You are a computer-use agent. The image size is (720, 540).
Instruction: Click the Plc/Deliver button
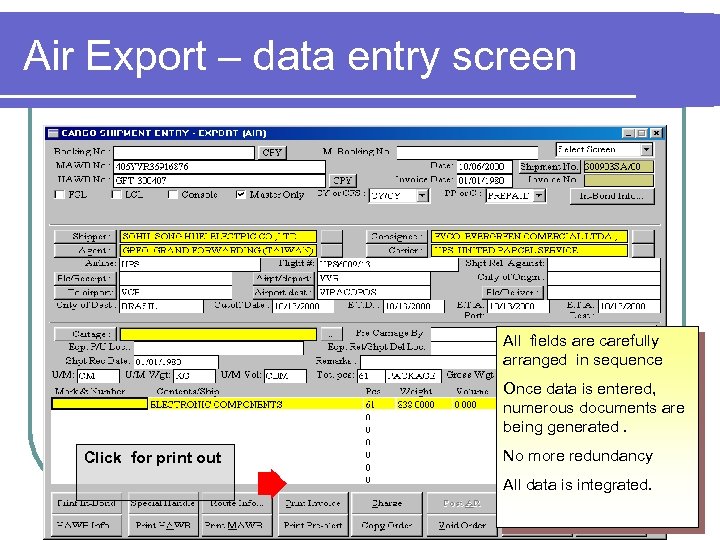pyautogui.click(x=512, y=292)
